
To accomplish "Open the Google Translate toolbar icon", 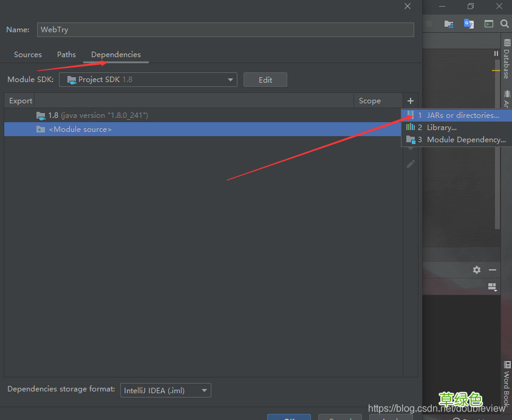I will 469,24.
